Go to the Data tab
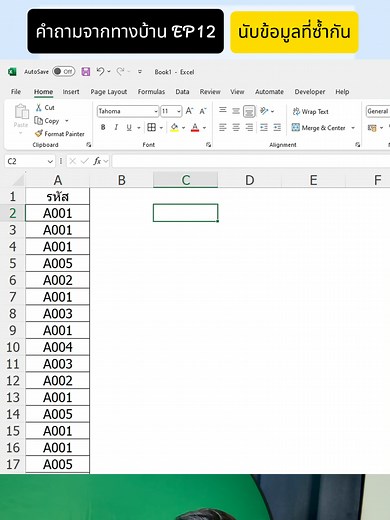Image resolution: width=390 pixels, height=520 pixels. point(182,92)
